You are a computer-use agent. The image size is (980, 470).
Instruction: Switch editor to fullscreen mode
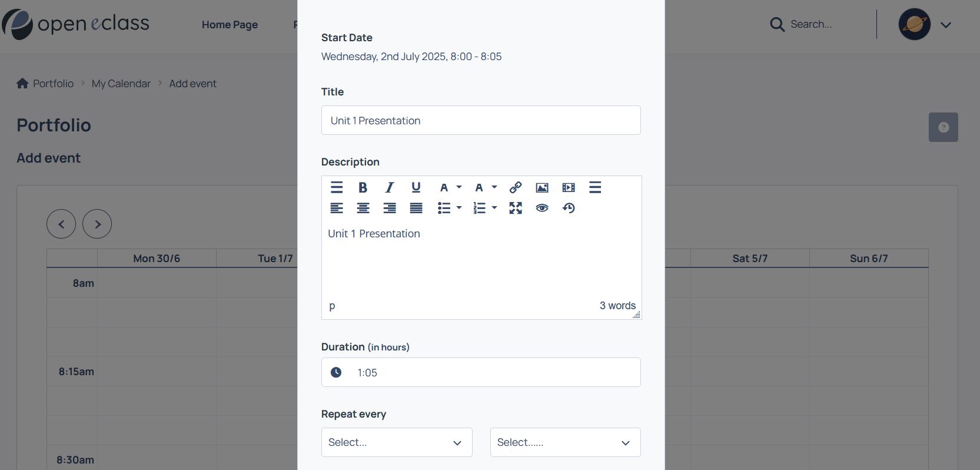[516, 208]
